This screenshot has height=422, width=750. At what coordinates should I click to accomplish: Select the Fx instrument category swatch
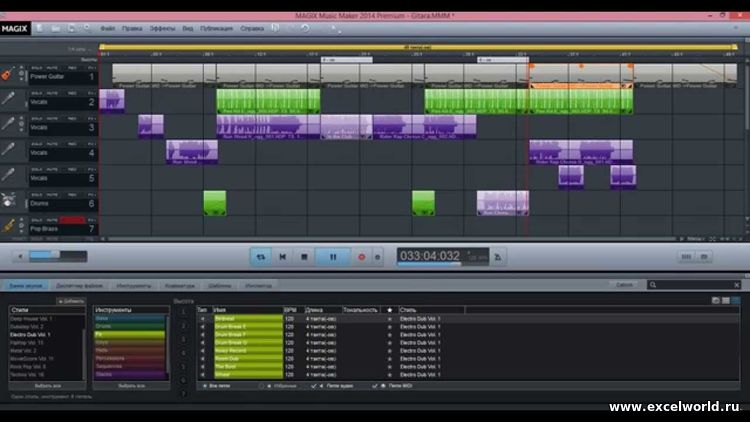(x=129, y=334)
